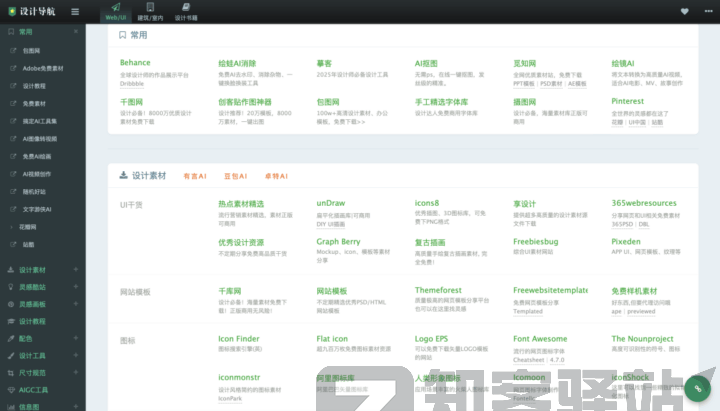The image size is (720, 411).
Task: Open the Pinterest link
Action: [627, 101]
